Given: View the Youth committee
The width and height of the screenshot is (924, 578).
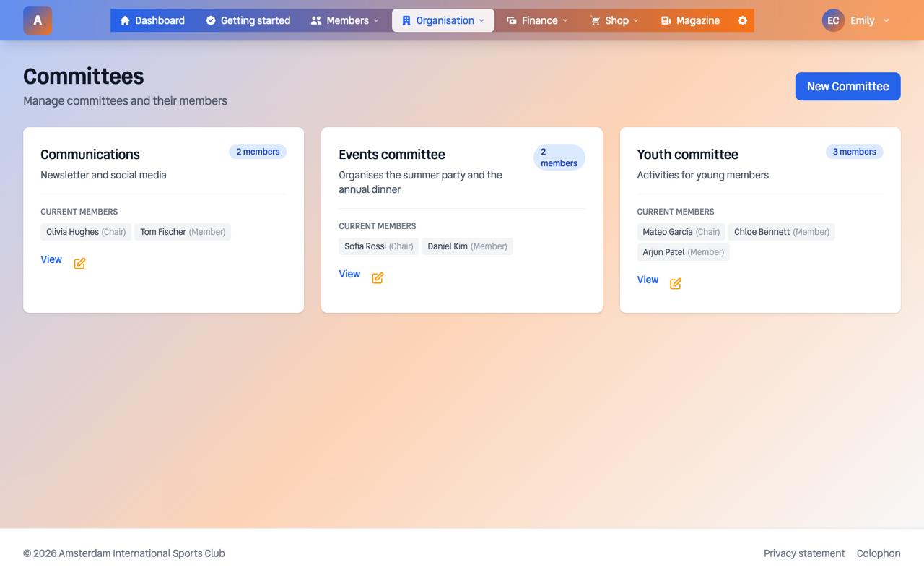Looking at the screenshot, I should (648, 280).
